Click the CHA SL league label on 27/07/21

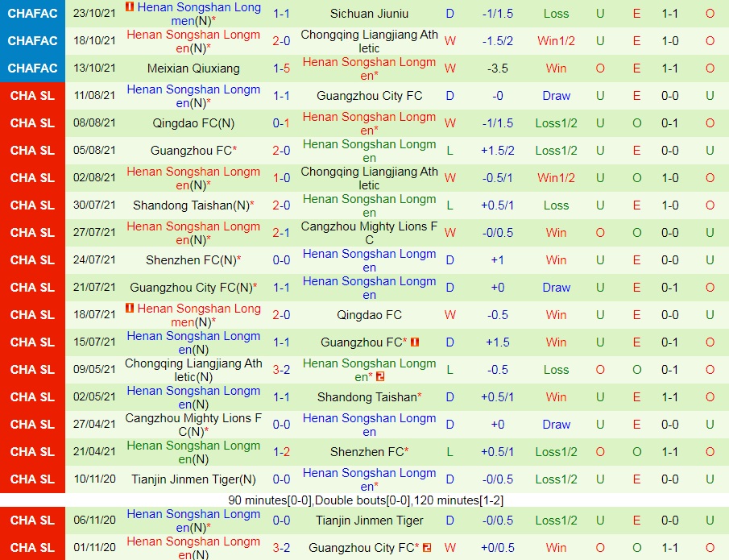(32, 233)
